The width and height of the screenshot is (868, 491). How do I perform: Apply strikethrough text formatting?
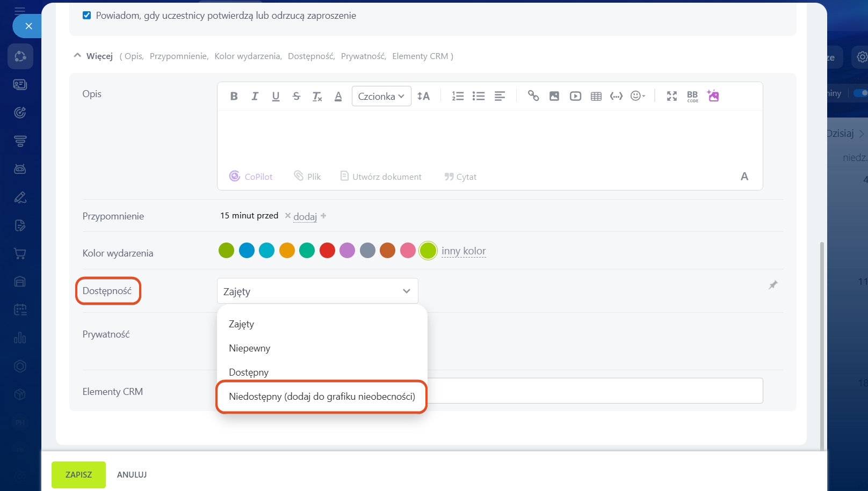click(x=296, y=96)
